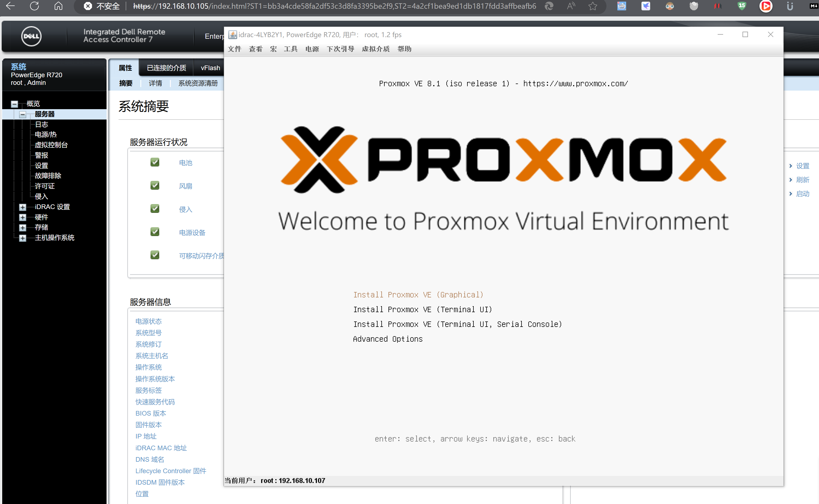Image resolution: width=819 pixels, height=504 pixels.
Task: Select 虚拟控制台 in the sidebar tree
Action: (51, 145)
